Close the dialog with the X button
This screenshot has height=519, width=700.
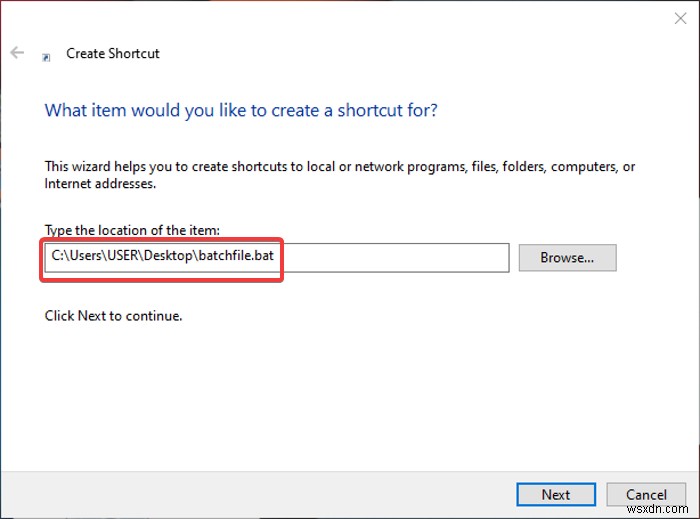[x=680, y=18]
